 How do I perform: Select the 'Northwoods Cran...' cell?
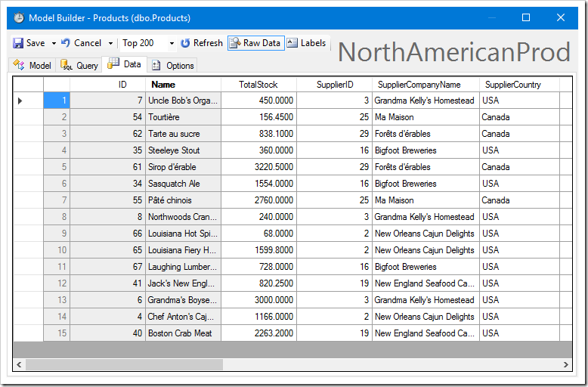pos(184,217)
